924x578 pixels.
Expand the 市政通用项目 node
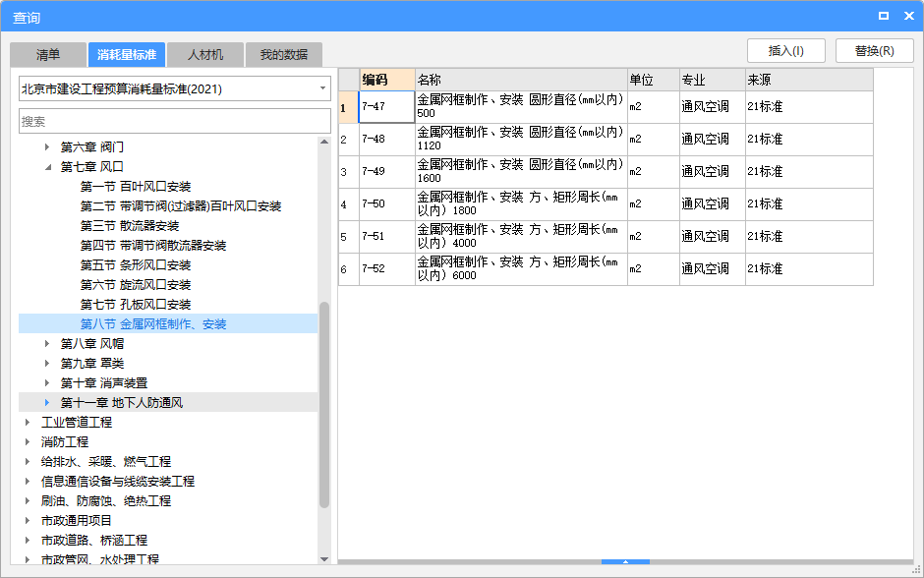point(28,520)
